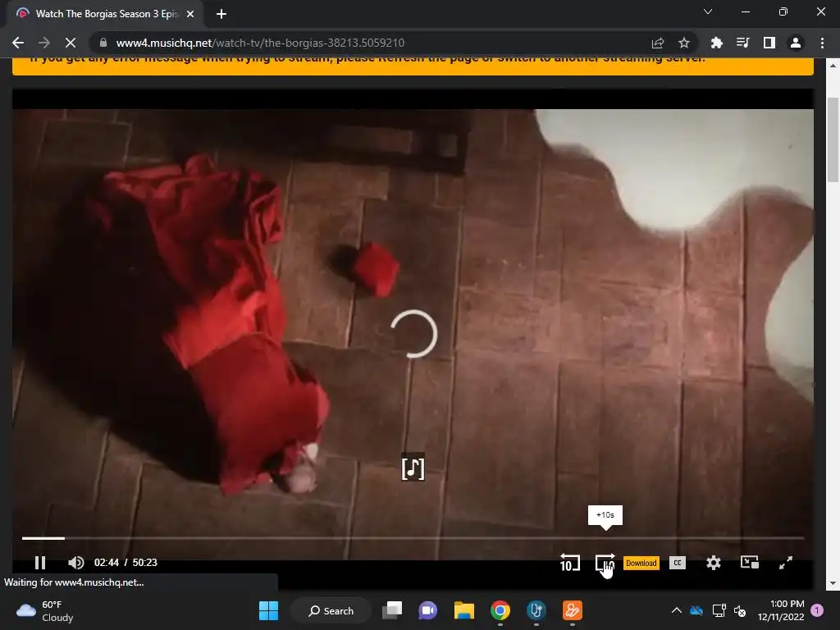This screenshot has height=630, width=840.
Task: Open OneDrive tray icon
Action: click(x=696, y=610)
